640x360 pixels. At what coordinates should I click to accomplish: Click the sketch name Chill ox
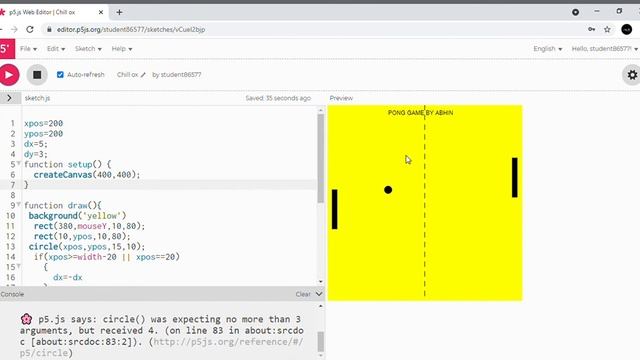(127, 75)
